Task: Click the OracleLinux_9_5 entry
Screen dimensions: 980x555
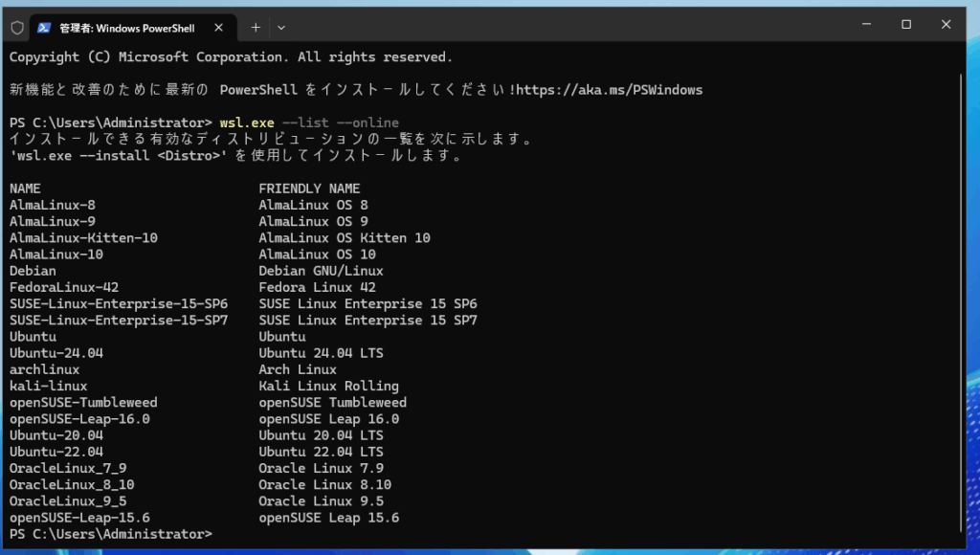Action: pos(68,501)
